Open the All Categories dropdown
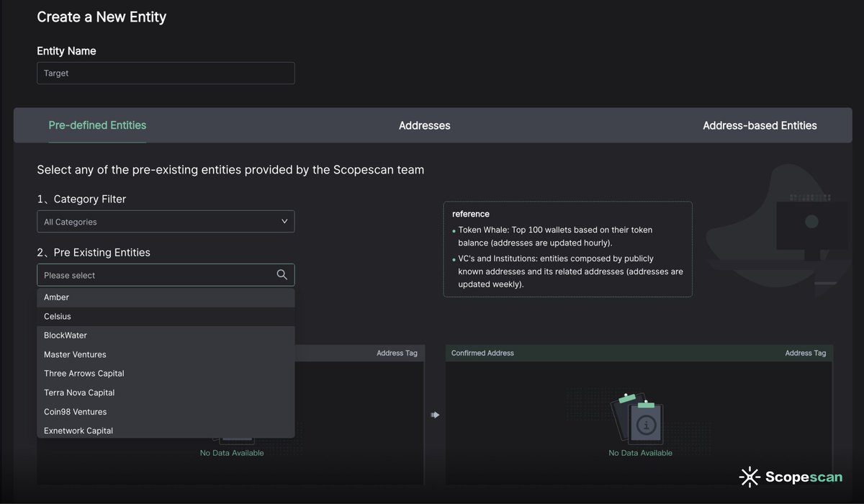The height and width of the screenshot is (504, 864). pos(166,222)
